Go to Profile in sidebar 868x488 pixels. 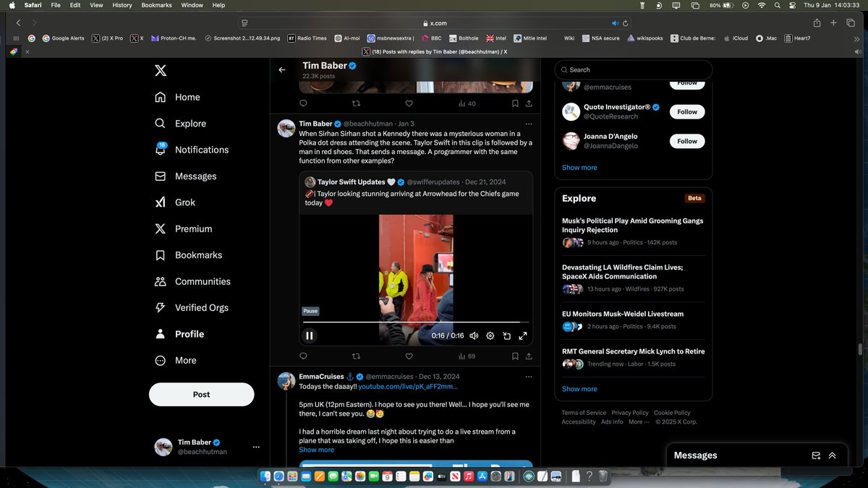[x=179, y=334]
